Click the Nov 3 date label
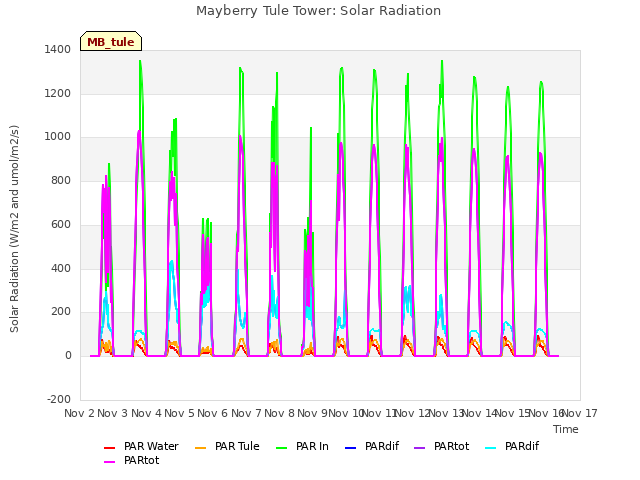 pos(113,413)
